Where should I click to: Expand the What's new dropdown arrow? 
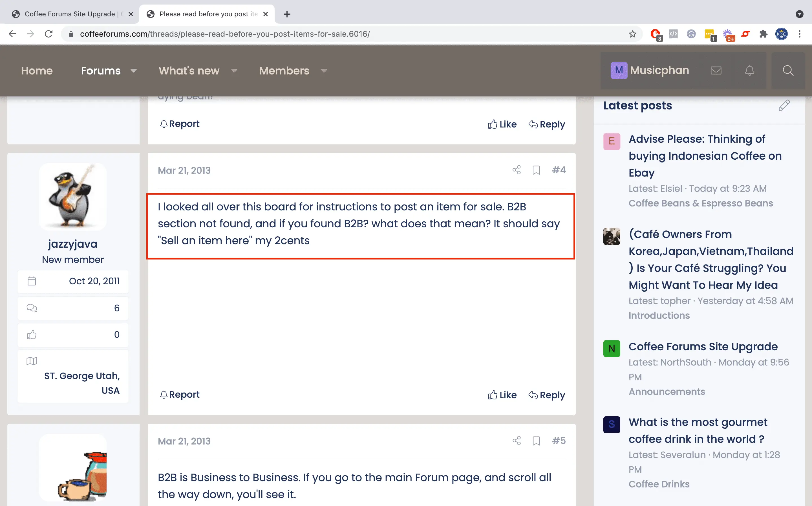coord(234,71)
